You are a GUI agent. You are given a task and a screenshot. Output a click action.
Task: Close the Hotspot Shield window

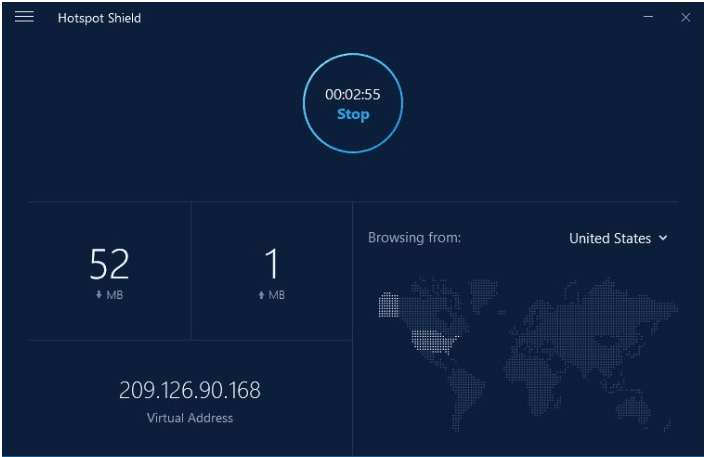tap(685, 18)
